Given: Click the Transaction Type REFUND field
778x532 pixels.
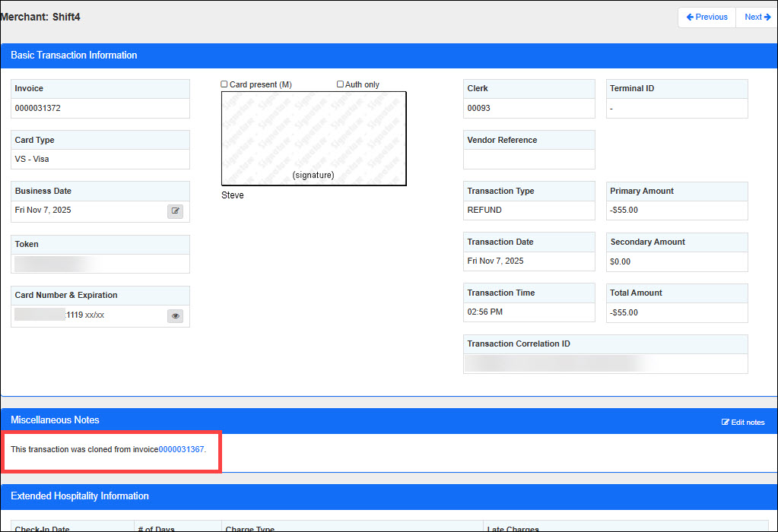Looking at the screenshot, I should pos(529,211).
